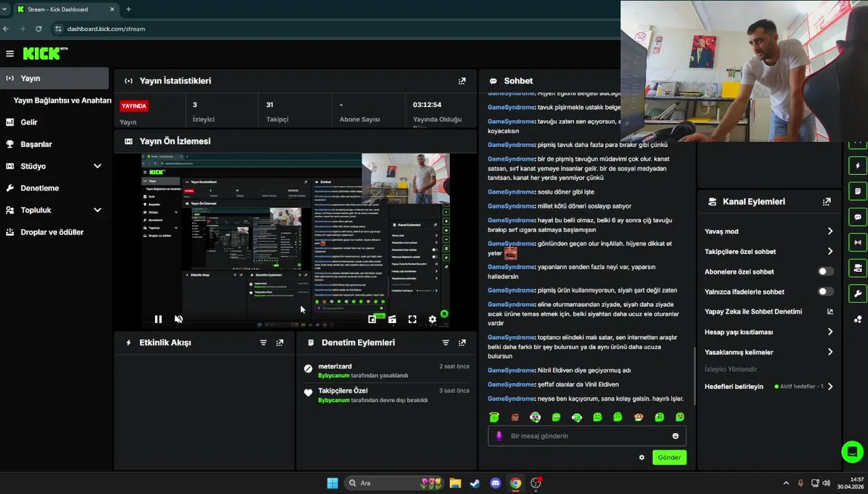Enable picture-in-picture on stream preview
Viewport: 868px width, 494px height.
[x=372, y=319]
